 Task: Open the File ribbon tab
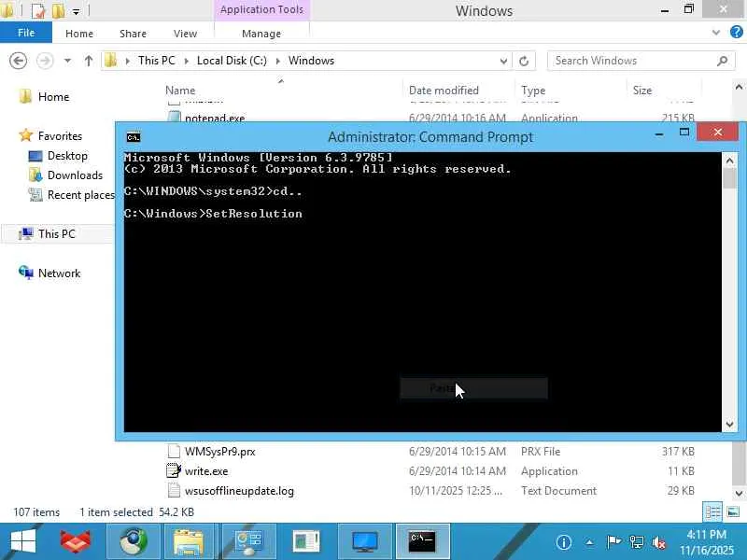tap(26, 33)
